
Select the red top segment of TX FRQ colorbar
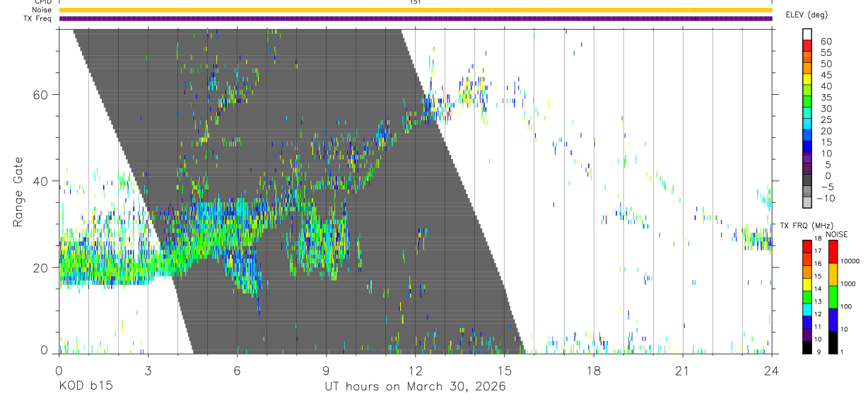tap(807, 247)
